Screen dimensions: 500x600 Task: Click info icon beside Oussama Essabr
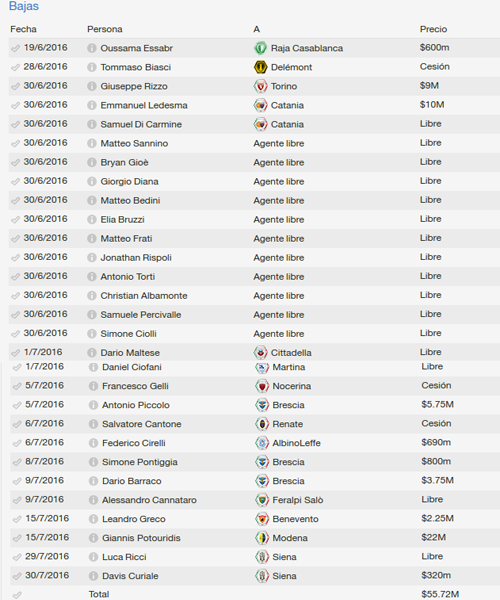coord(92,48)
